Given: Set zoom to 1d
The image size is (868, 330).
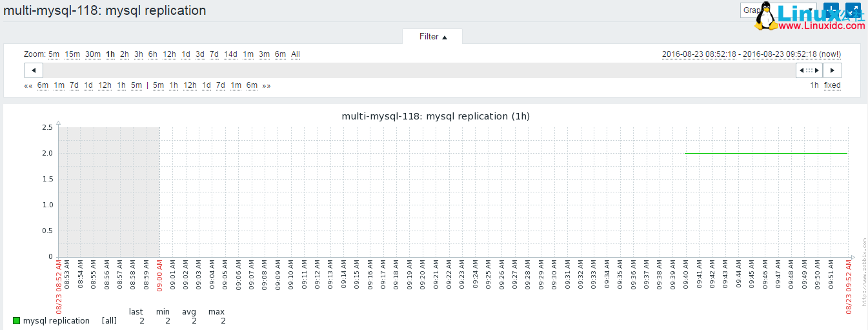Looking at the screenshot, I should [x=186, y=54].
